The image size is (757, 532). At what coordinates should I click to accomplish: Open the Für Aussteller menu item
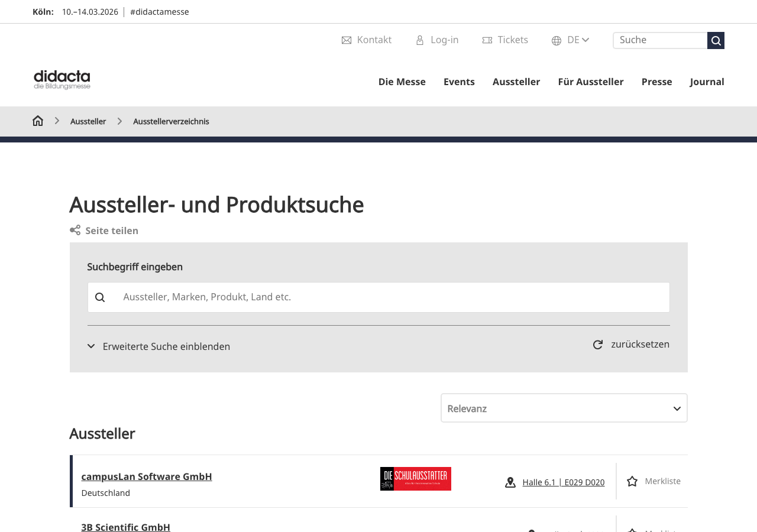590,82
